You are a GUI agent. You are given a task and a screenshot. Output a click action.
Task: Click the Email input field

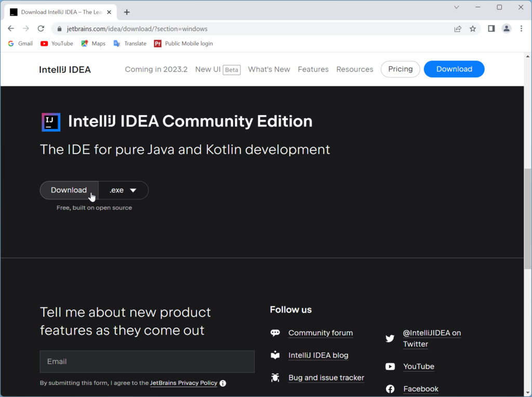tap(147, 361)
